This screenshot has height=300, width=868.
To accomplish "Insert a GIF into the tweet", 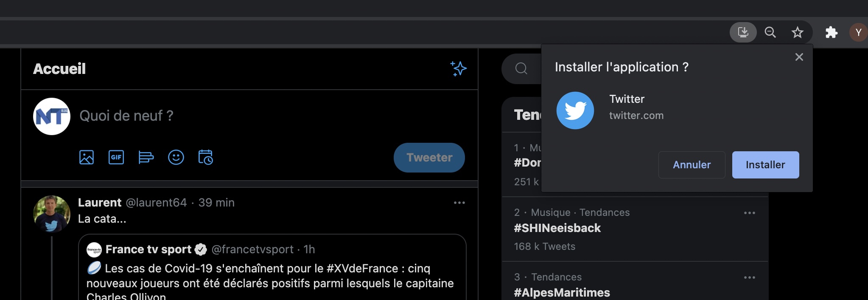I will 116,157.
